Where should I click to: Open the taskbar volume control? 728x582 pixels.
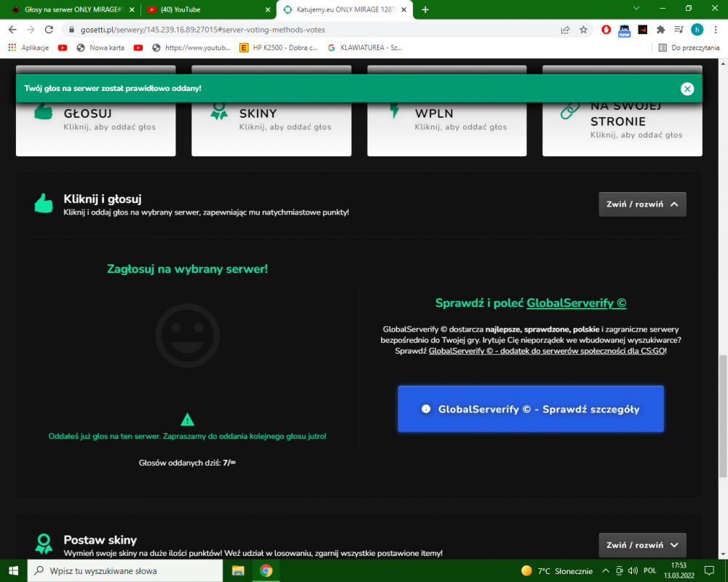click(633, 571)
